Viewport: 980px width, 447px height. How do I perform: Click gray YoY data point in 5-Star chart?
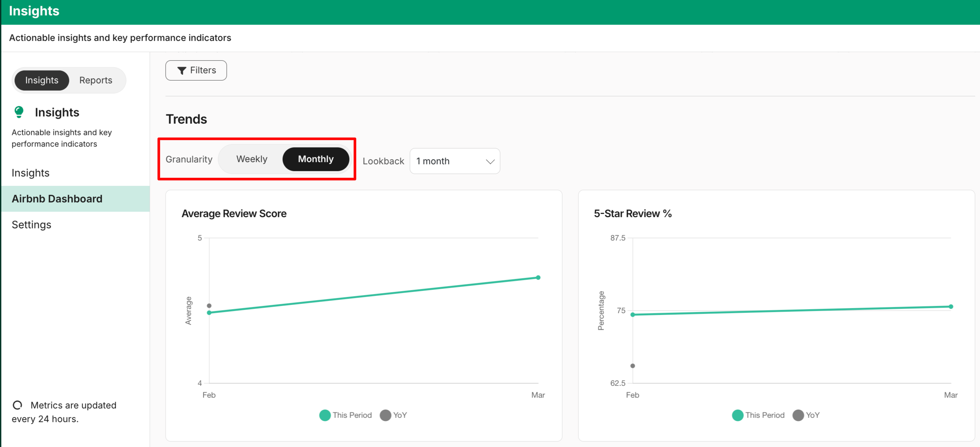(632, 365)
